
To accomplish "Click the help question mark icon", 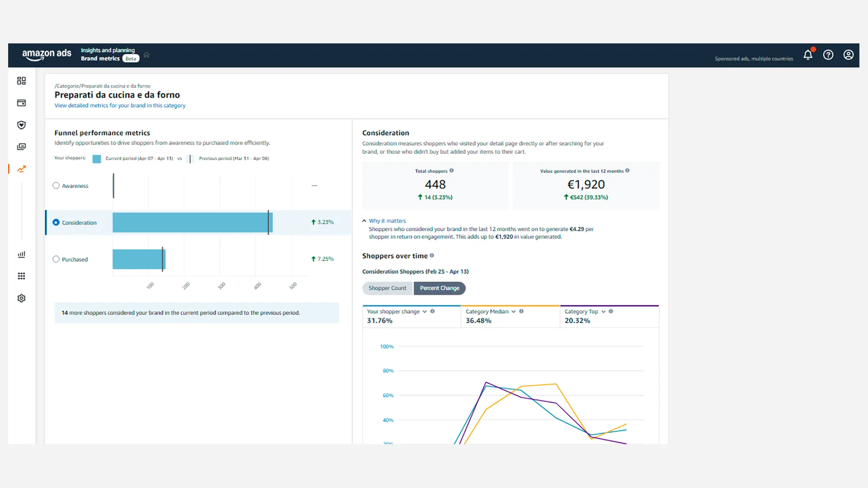I will click(x=828, y=55).
